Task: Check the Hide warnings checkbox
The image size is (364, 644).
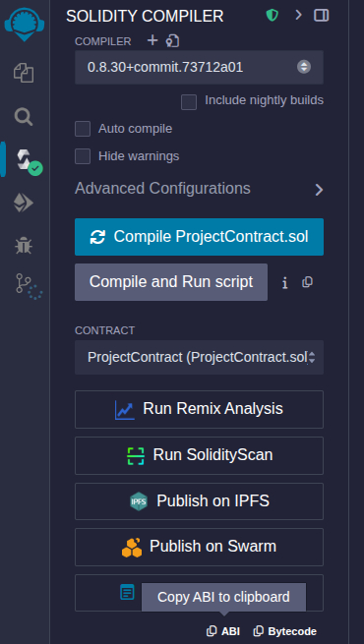Action: (x=83, y=156)
